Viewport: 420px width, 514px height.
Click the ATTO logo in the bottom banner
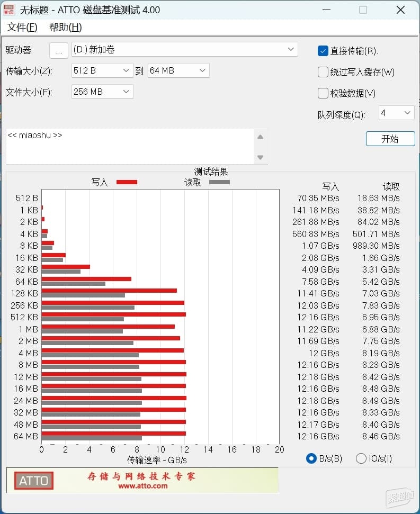pyautogui.click(x=34, y=481)
